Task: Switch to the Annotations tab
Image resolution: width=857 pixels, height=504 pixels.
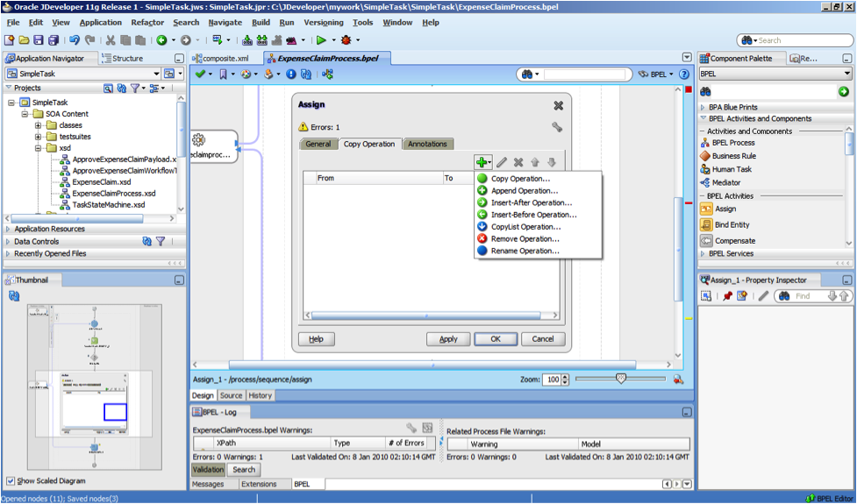Action: (427, 144)
